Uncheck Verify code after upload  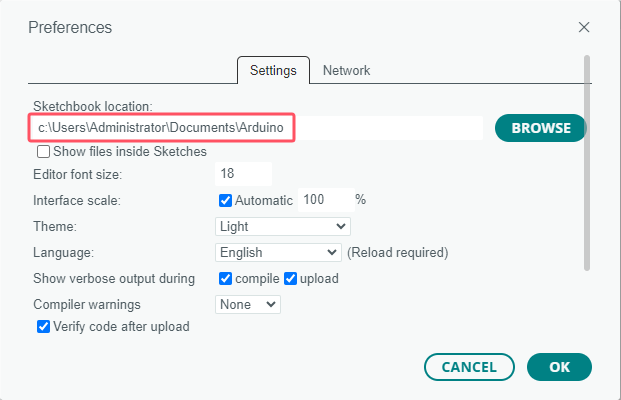(43, 327)
